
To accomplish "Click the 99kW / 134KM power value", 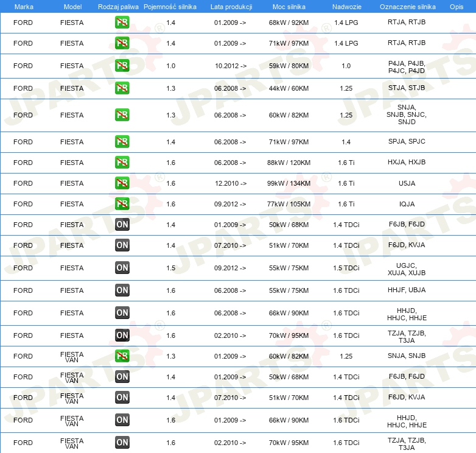I will 289,183.
